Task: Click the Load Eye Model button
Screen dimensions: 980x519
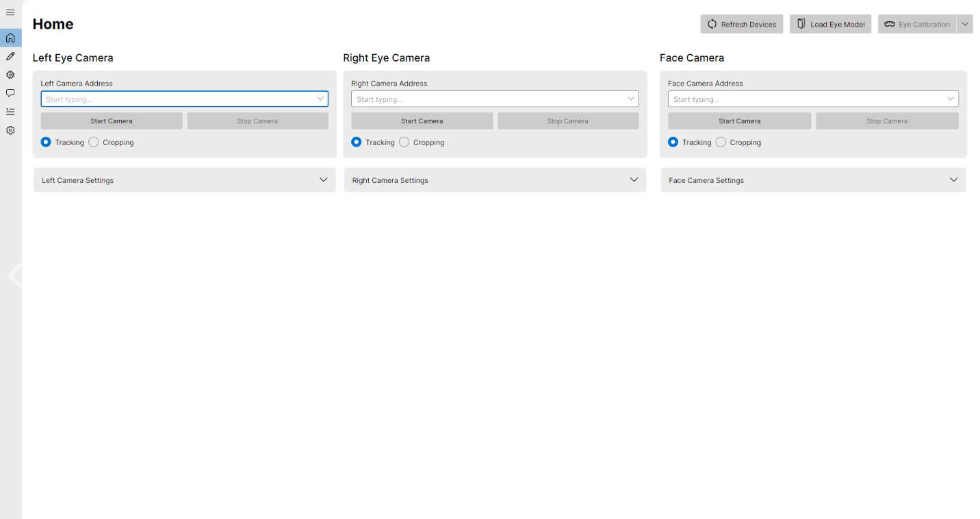Action: pyautogui.click(x=830, y=24)
